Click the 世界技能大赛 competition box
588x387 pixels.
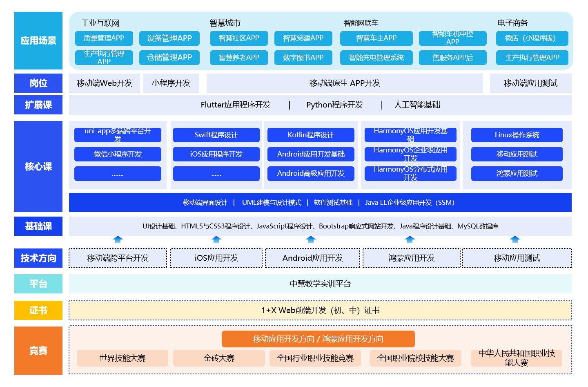[x=122, y=358]
